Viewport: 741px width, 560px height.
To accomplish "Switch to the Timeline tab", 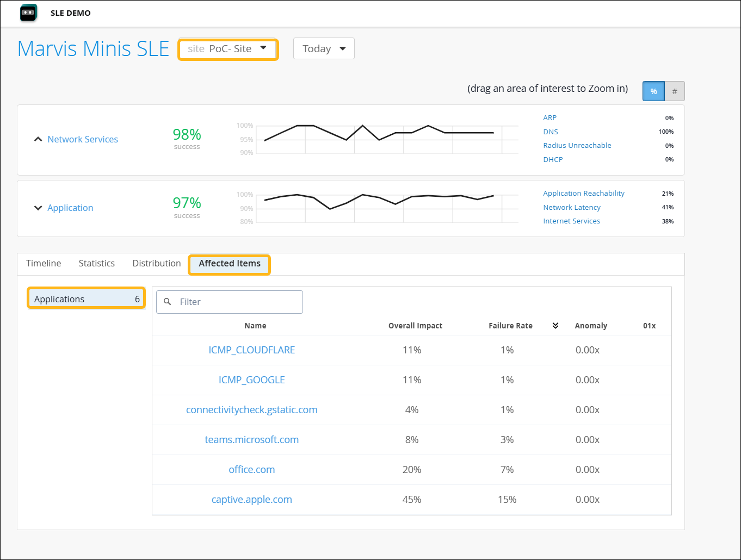I will 44,263.
